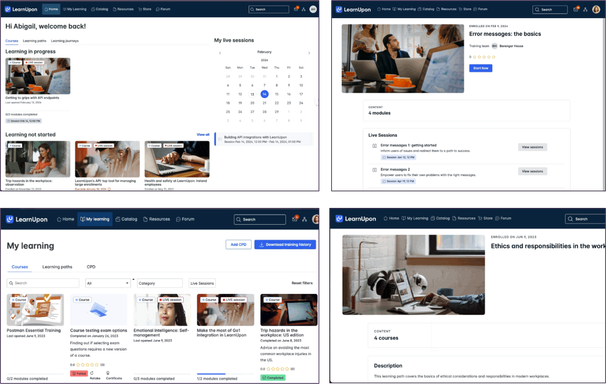The width and height of the screenshot is (606, 384).
Task: Switch to CPD tab on My learning page
Action: [x=91, y=267]
